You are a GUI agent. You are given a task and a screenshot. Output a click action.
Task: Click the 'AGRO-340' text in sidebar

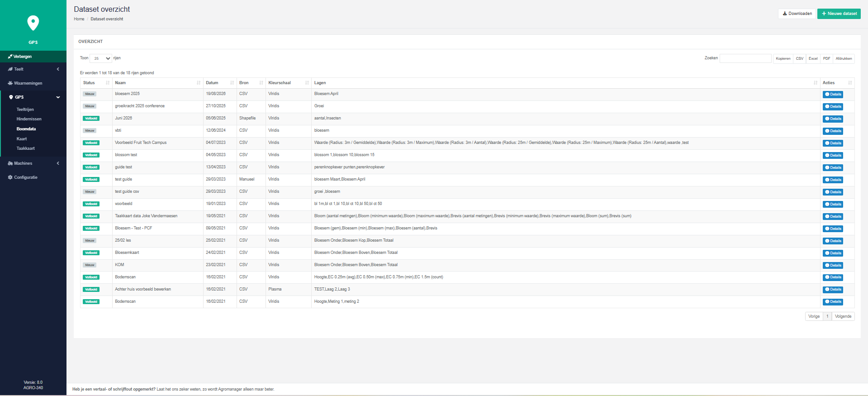pos(33,388)
